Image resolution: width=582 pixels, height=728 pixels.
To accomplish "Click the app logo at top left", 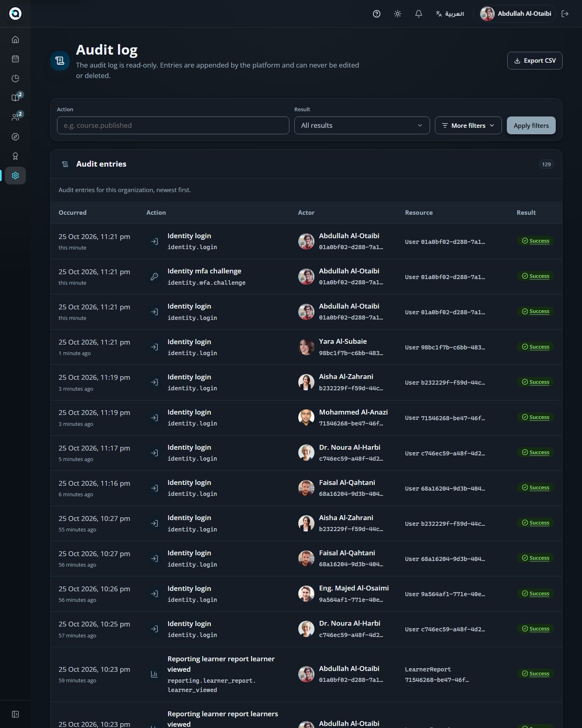I will [x=15, y=14].
